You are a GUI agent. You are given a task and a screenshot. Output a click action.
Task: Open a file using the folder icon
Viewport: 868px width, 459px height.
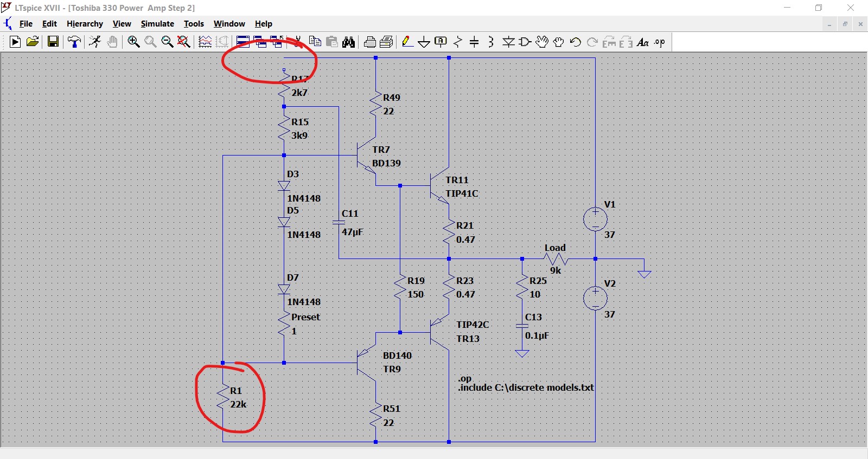(33, 42)
